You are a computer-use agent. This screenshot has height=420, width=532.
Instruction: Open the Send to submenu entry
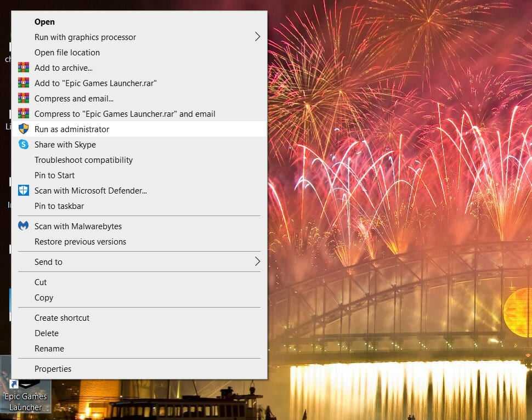pos(139,262)
